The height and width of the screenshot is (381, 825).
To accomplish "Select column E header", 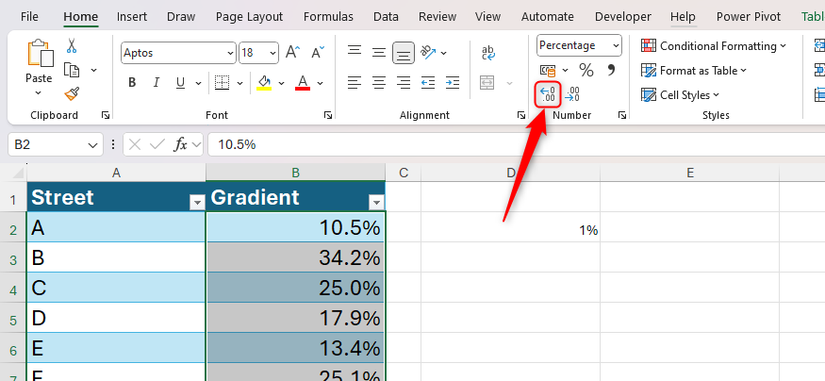I will pos(690,173).
